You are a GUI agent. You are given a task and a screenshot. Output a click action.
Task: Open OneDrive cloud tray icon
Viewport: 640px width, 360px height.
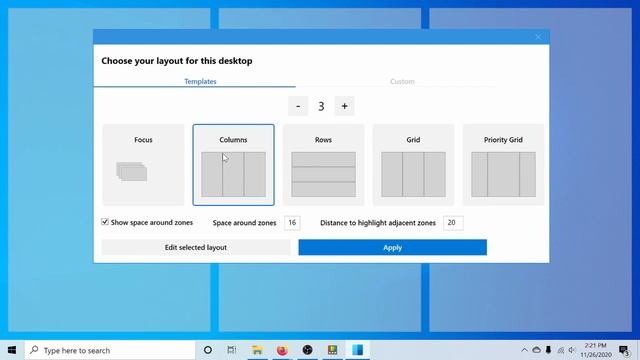click(x=536, y=350)
